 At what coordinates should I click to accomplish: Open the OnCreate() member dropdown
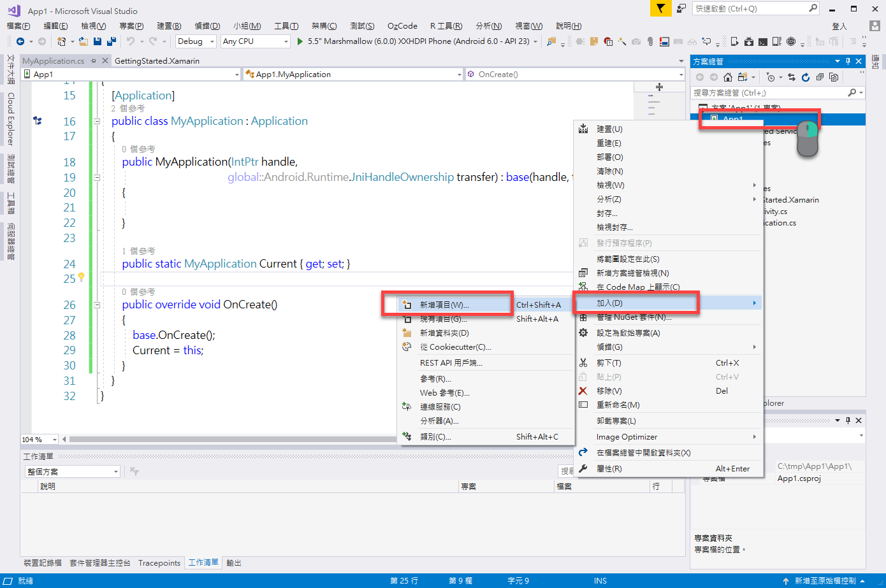point(575,75)
